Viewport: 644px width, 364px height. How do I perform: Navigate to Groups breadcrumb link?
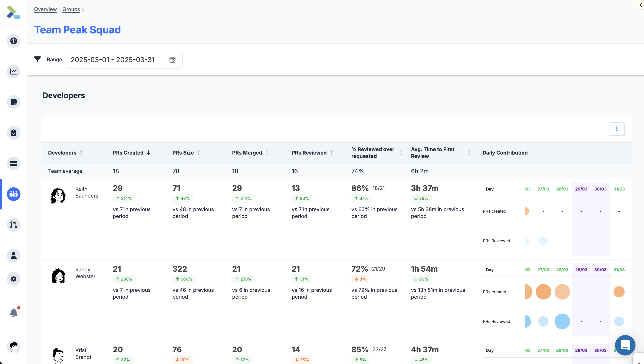71,9
